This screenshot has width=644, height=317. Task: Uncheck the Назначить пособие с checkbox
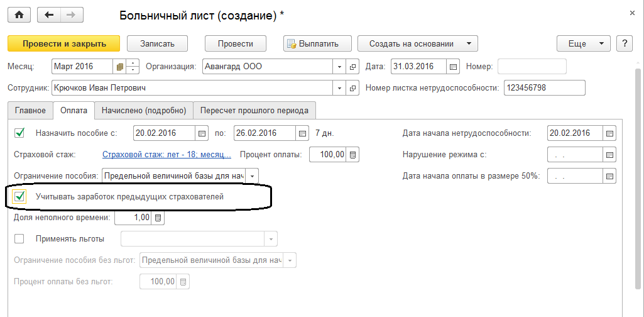19,133
